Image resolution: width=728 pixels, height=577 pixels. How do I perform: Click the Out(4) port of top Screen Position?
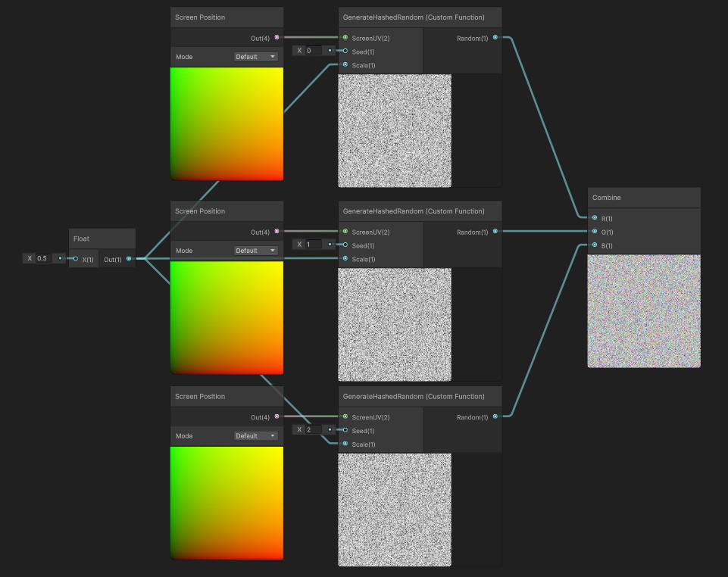pyautogui.click(x=277, y=37)
